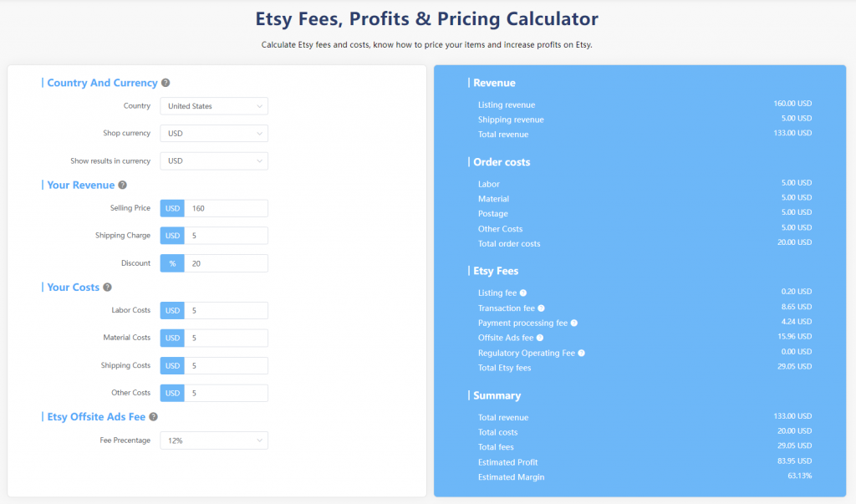Open the Country dropdown showing United States
This screenshot has height=504, width=856.
click(213, 106)
